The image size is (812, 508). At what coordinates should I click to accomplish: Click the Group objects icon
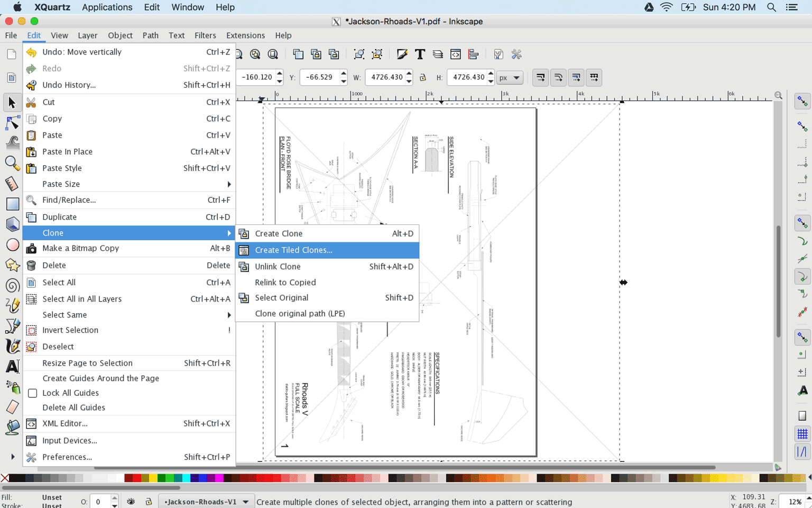[x=359, y=54]
